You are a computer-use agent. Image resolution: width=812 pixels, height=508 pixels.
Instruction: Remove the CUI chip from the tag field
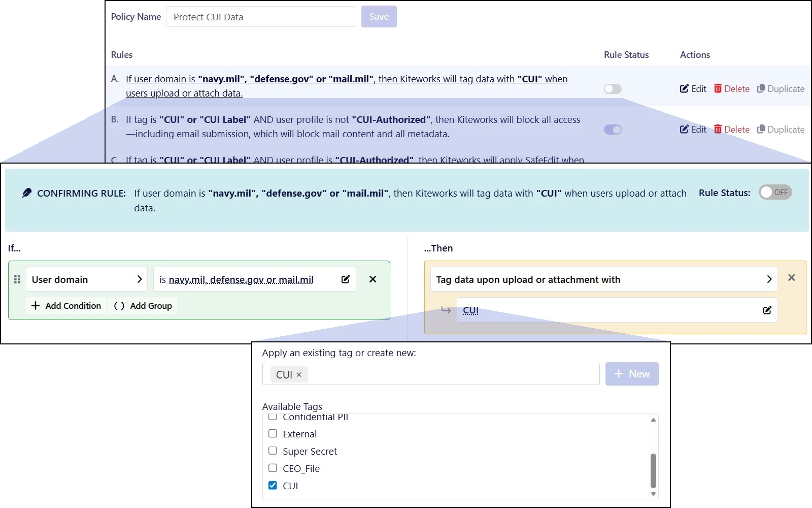click(299, 374)
